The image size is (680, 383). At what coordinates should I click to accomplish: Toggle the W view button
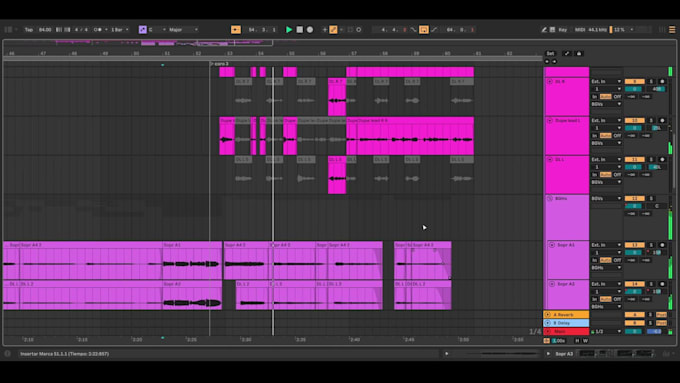click(585, 341)
